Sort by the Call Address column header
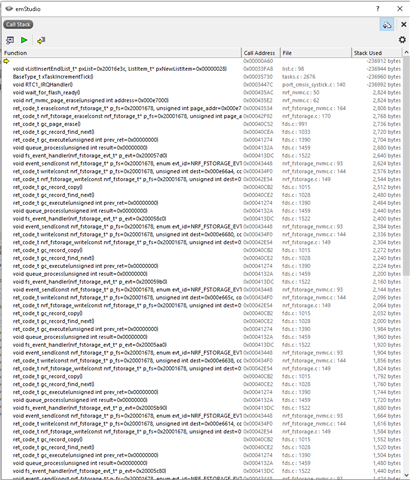The image size is (410, 480). click(261, 53)
